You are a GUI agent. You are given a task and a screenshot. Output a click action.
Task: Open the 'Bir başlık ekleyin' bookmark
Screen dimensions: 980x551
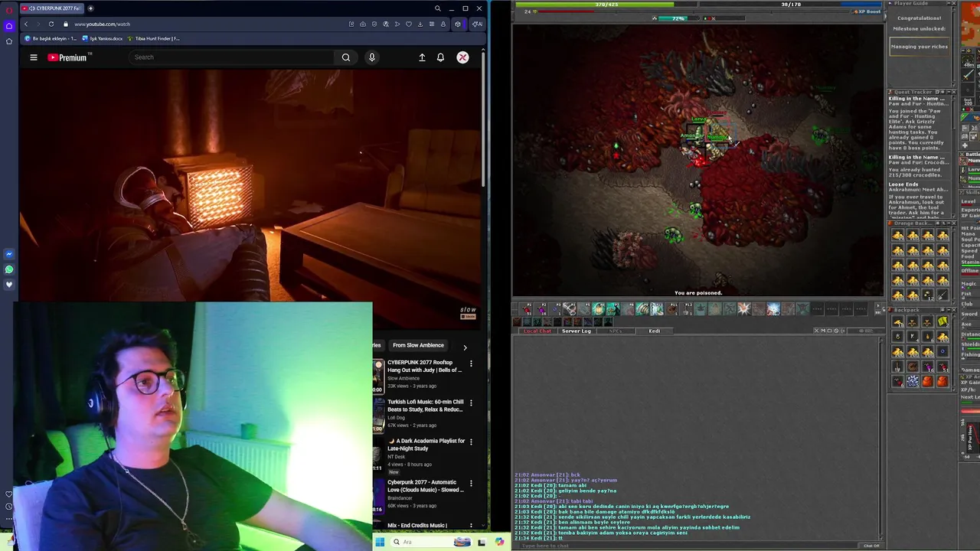(x=51, y=38)
